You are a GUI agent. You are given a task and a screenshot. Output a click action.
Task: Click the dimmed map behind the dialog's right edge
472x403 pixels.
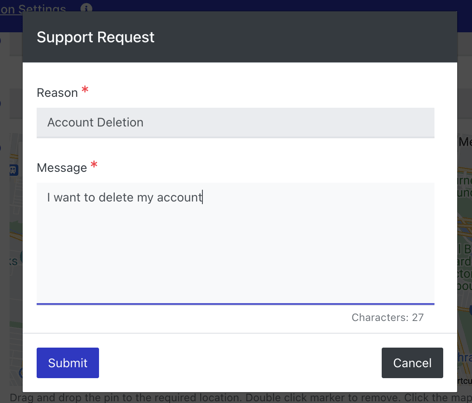click(464, 233)
